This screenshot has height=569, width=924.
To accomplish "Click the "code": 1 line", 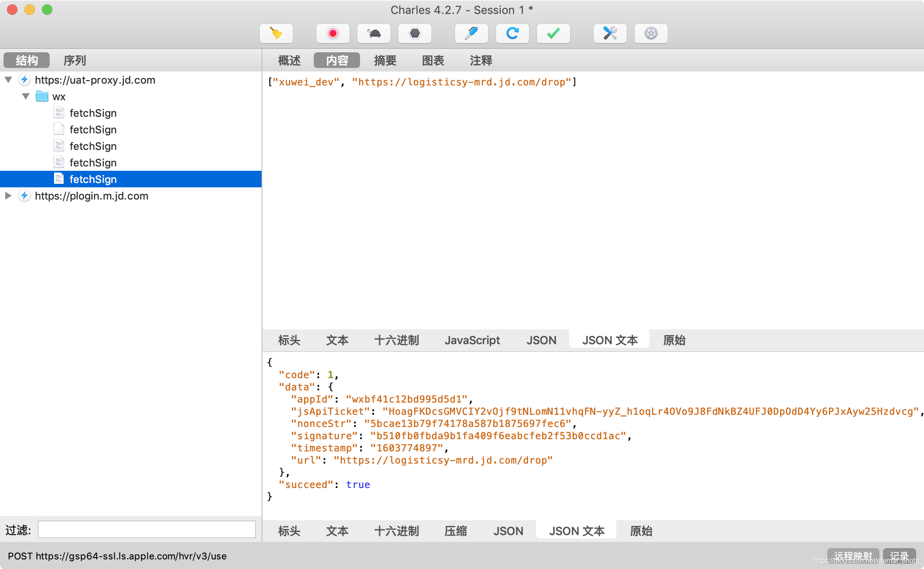I will pyautogui.click(x=309, y=375).
